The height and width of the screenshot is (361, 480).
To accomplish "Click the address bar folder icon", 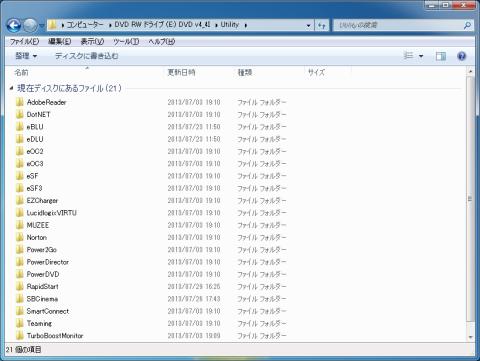I will tap(52, 25).
